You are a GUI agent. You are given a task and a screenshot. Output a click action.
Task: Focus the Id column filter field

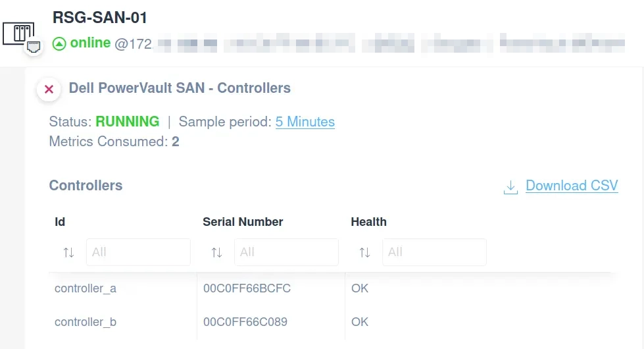click(138, 252)
